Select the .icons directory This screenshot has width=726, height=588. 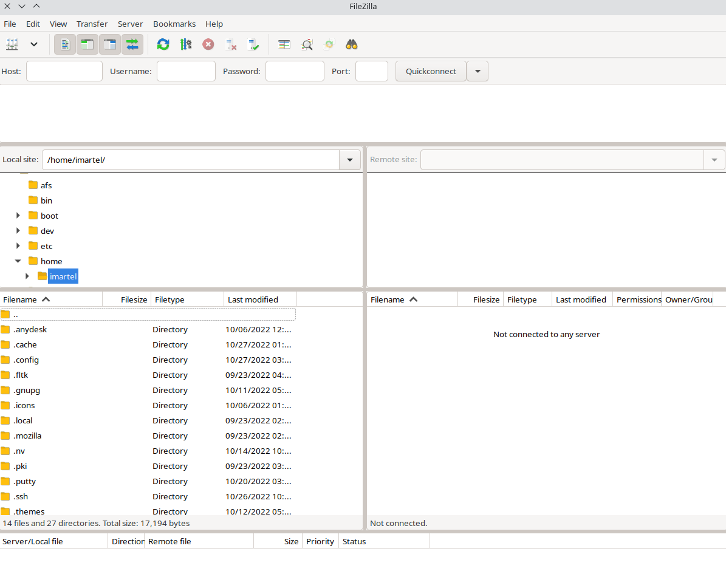click(148, 406)
